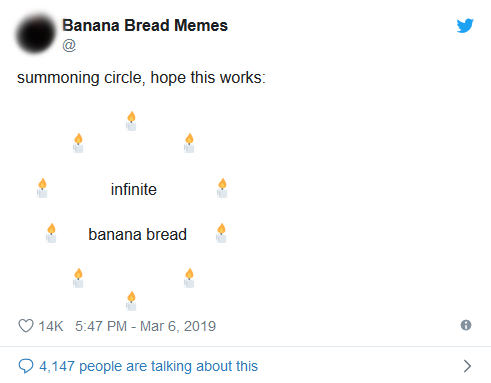Click the Twitter bird logo
The height and width of the screenshot is (383, 491).
tap(465, 26)
